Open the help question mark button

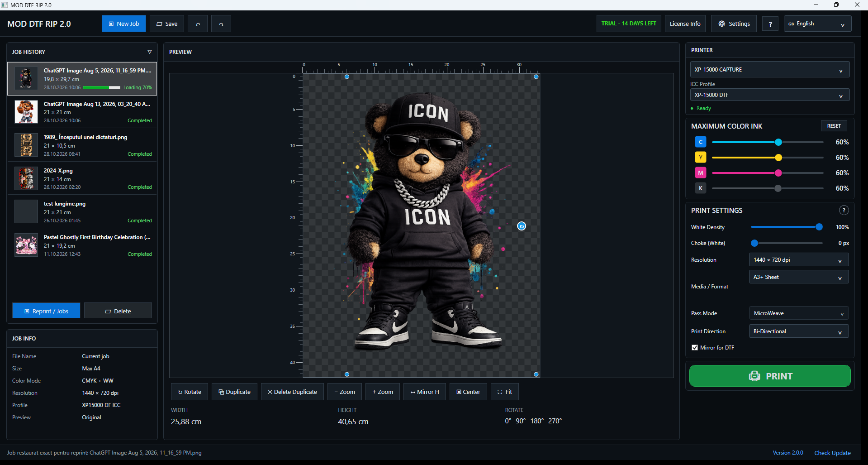[x=770, y=24]
